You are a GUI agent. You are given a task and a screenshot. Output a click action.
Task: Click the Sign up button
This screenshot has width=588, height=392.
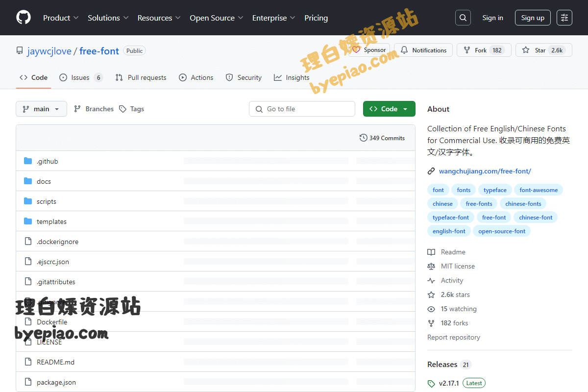click(x=533, y=18)
